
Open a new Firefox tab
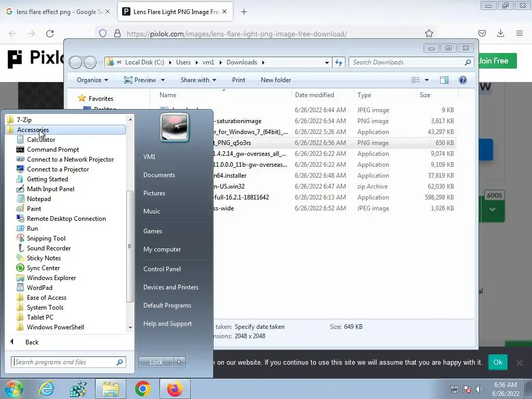pyautogui.click(x=244, y=12)
